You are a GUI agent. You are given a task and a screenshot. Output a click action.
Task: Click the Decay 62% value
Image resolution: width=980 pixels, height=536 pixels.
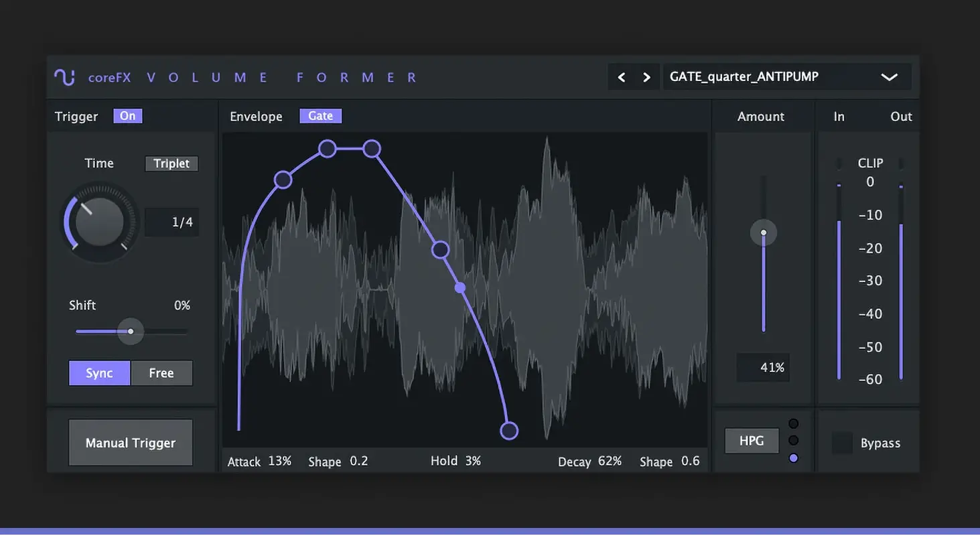(x=610, y=461)
